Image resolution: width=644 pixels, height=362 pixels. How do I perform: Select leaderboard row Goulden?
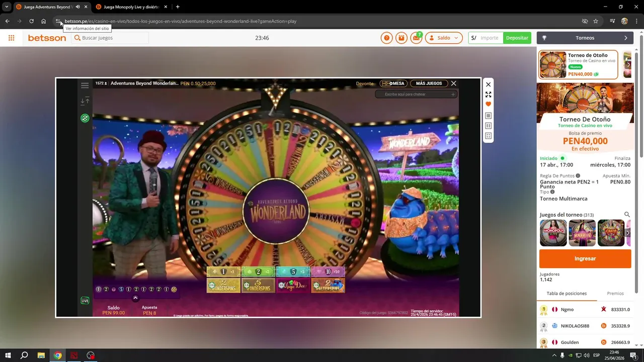click(x=585, y=342)
